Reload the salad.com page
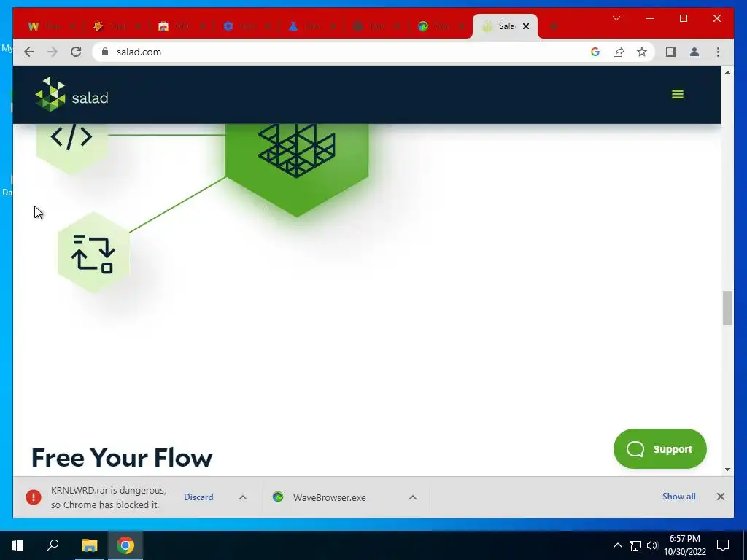The width and height of the screenshot is (747, 560). (x=76, y=52)
